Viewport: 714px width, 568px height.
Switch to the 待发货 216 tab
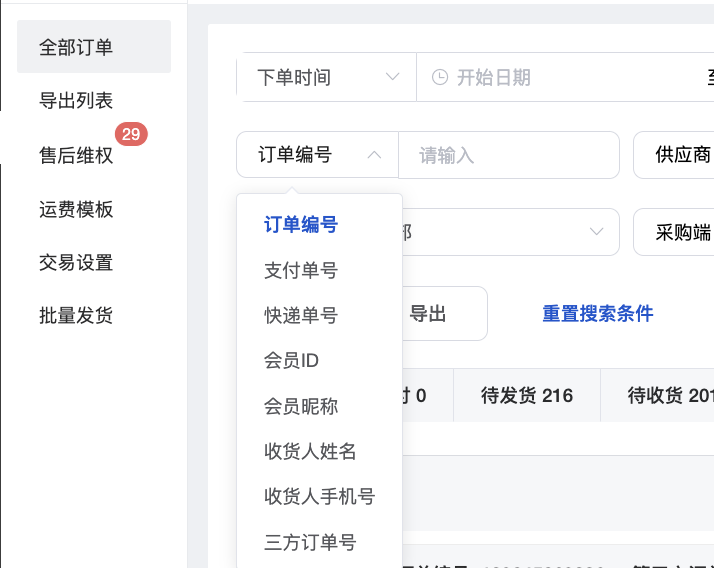527,396
